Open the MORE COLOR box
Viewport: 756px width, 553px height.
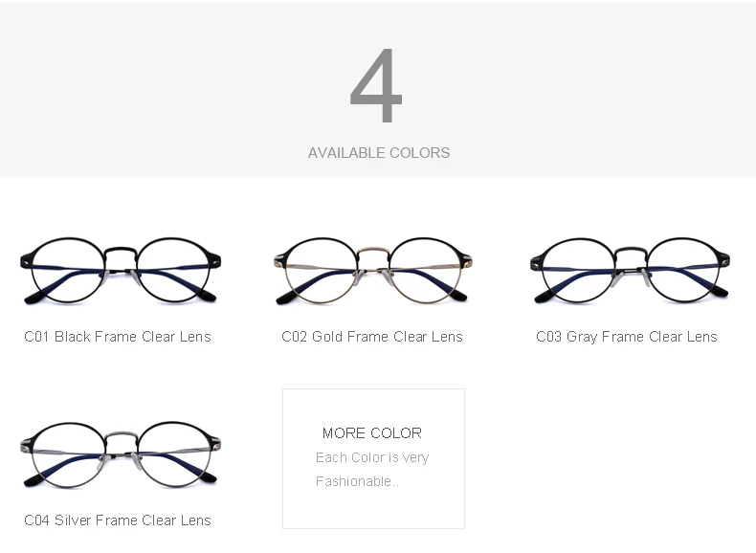[373, 458]
